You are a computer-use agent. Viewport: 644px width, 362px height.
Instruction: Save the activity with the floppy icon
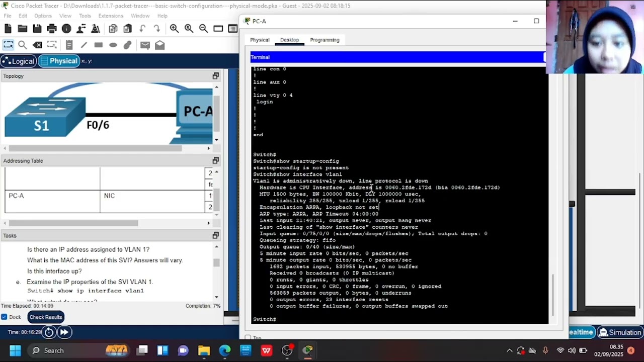(37, 29)
